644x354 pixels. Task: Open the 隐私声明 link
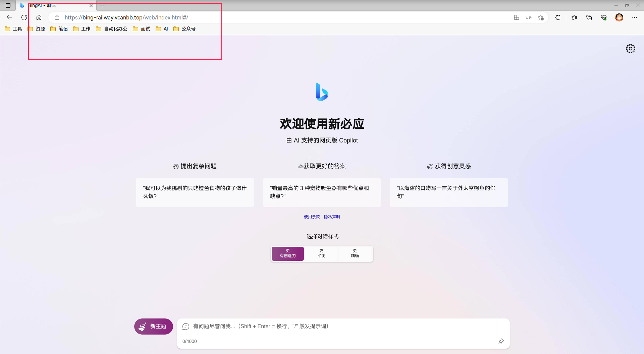(x=332, y=217)
